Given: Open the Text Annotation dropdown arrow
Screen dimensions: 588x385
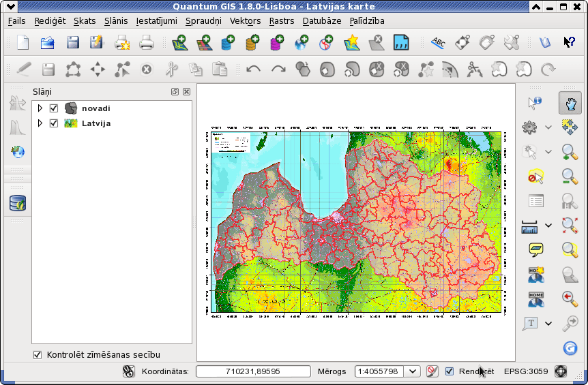Looking at the screenshot, I should 548,324.
